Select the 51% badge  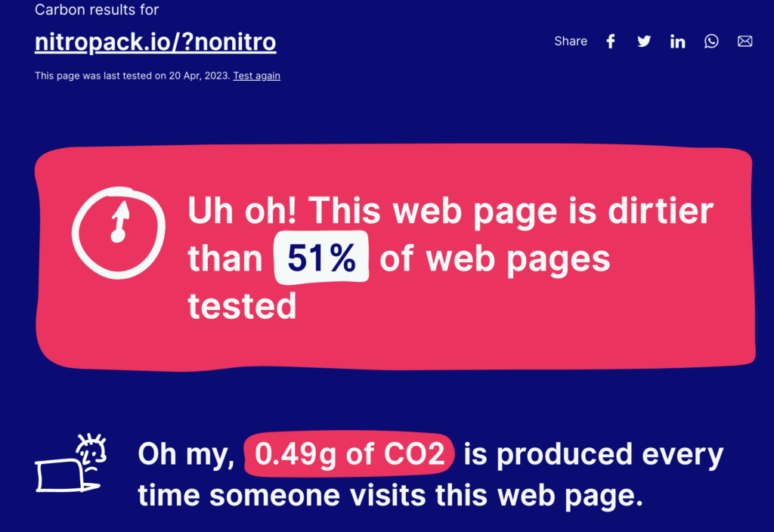pos(321,258)
